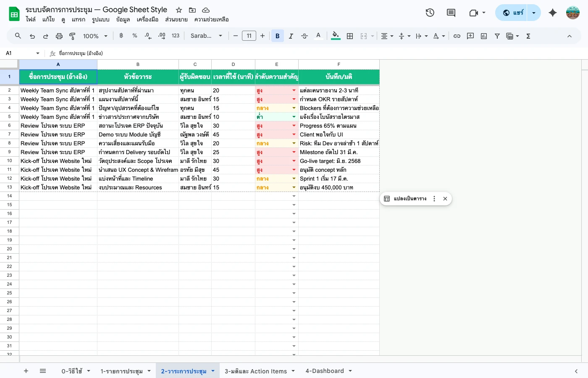Viewport: 588px width, 378px height.
Task: Click the Functions (Σ) icon
Action: tap(528, 36)
